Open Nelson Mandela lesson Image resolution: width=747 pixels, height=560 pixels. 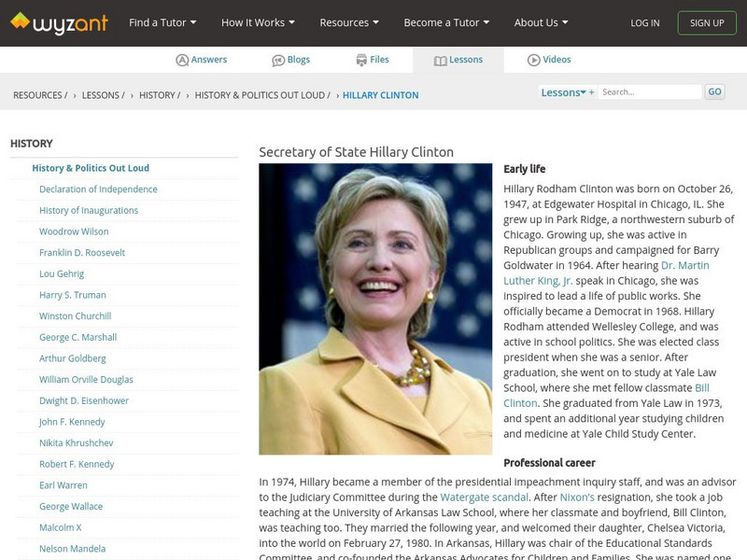coord(73,549)
